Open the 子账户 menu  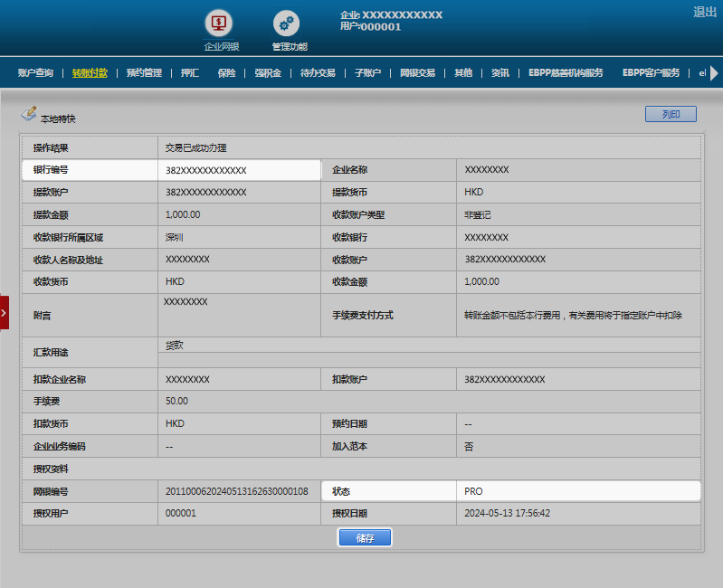[367, 72]
